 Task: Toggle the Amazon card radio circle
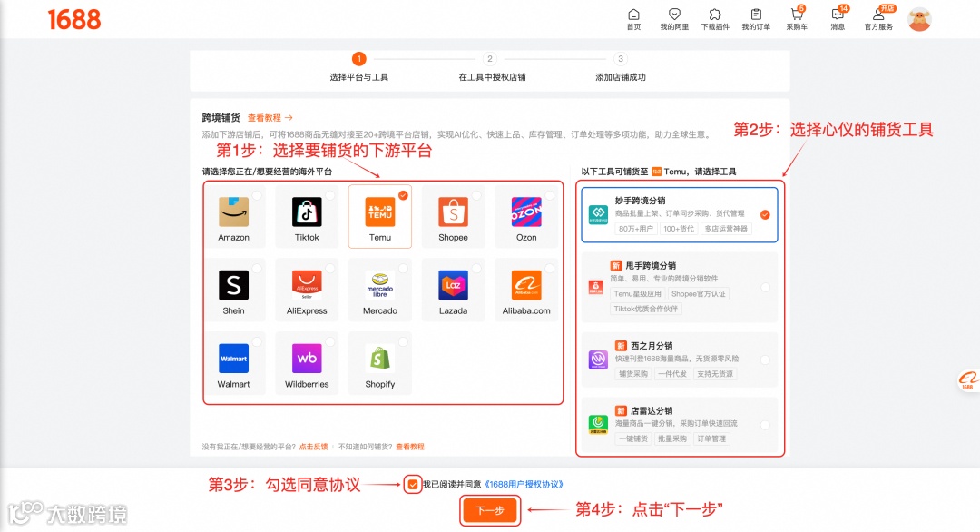click(257, 195)
